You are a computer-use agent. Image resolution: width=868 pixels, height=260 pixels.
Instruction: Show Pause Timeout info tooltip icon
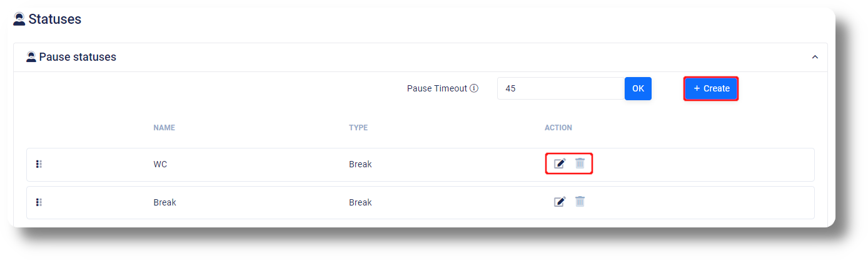(x=474, y=88)
